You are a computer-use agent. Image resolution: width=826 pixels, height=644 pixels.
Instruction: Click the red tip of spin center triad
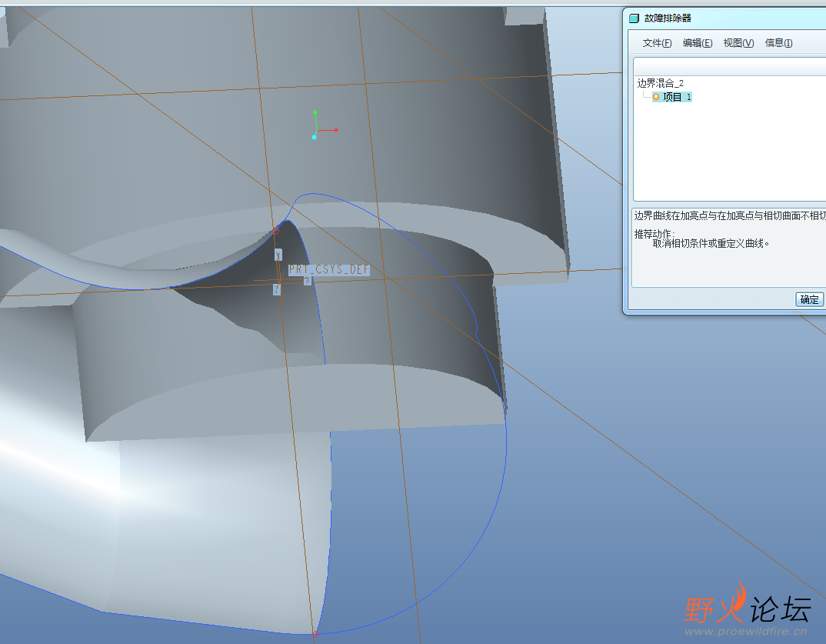pos(336,130)
